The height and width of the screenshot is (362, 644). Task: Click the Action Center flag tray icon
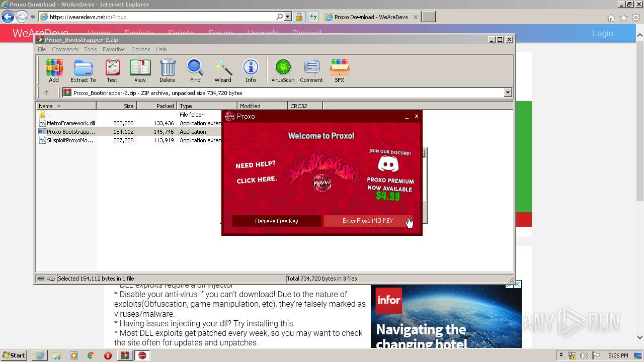(596, 355)
